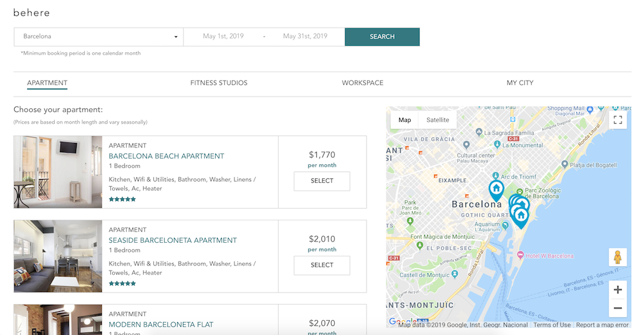Click the Castell de Montjuic map marker

pos(455,274)
